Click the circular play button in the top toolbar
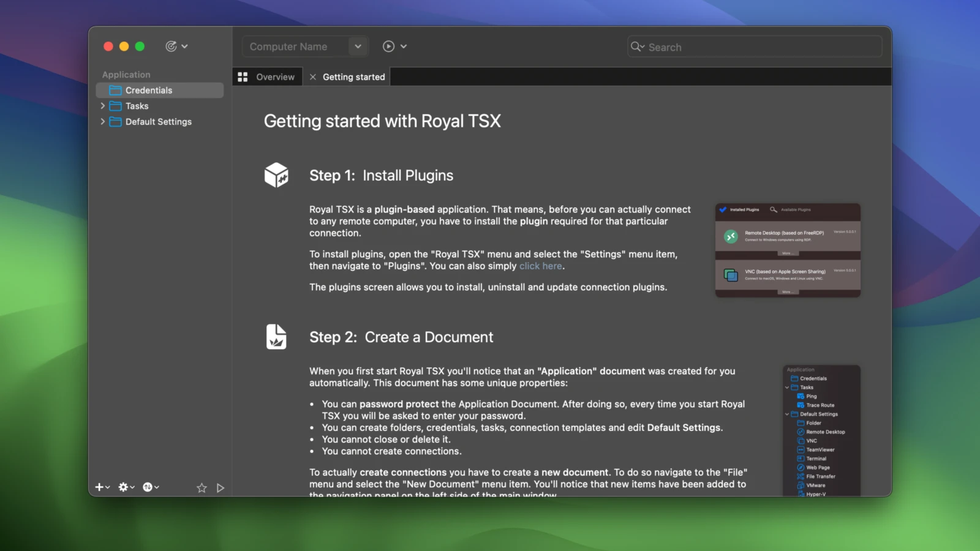The width and height of the screenshot is (980, 551). click(x=388, y=46)
